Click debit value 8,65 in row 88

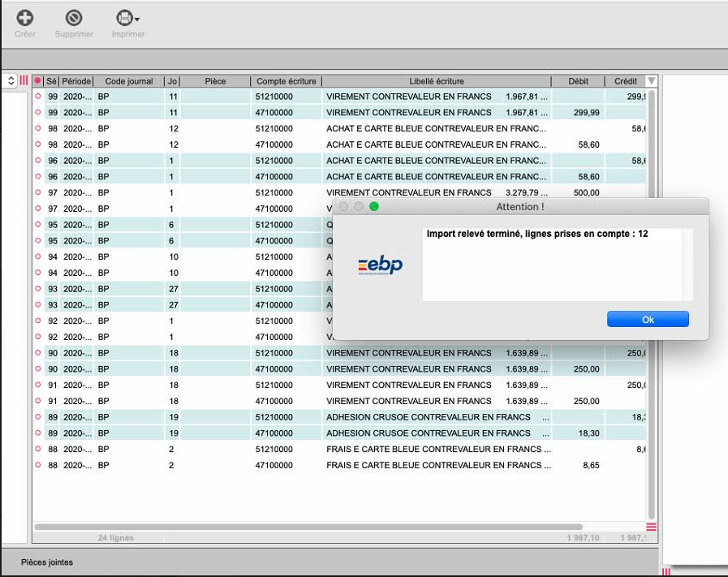click(x=591, y=465)
